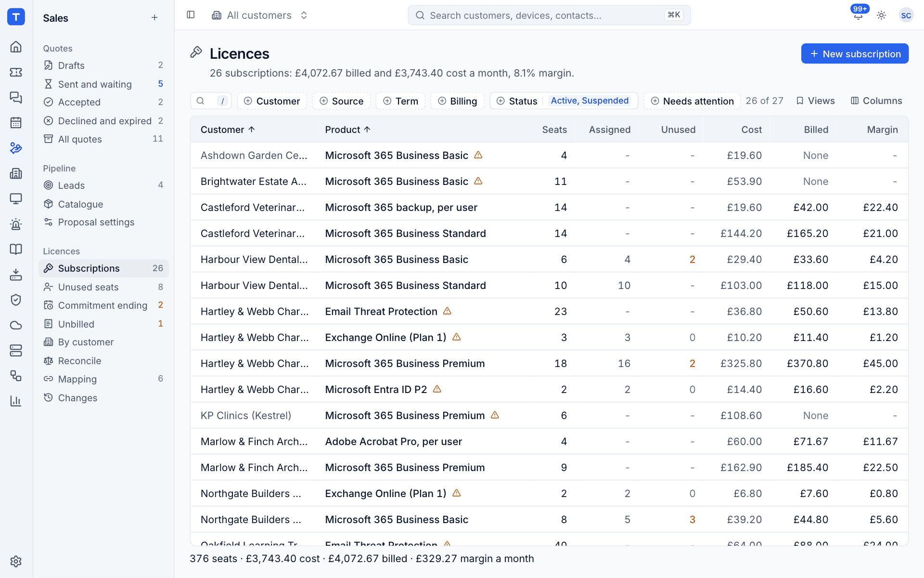The image size is (924, 578).
Task: Open the All customers switcher
Action: pos(259,15)
